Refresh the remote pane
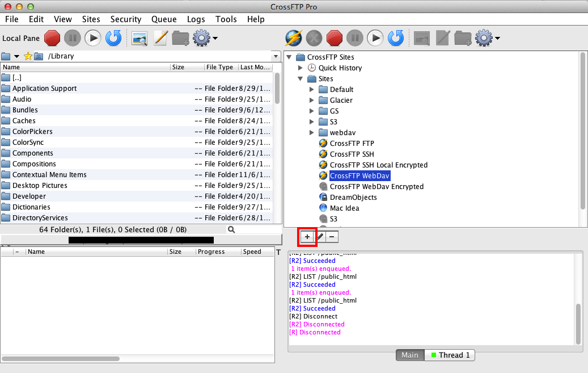Screen dimensions: 588x373 pyautogui.click(x=396, y=38)
